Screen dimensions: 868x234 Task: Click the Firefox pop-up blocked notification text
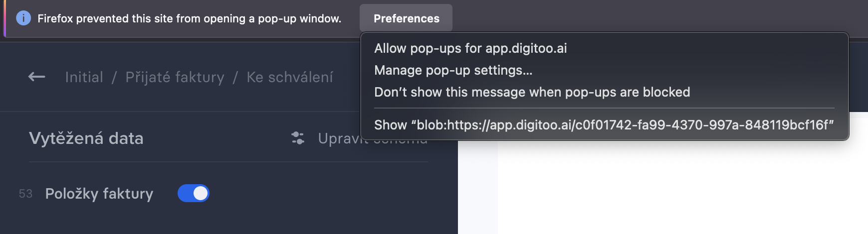point(190,18)
